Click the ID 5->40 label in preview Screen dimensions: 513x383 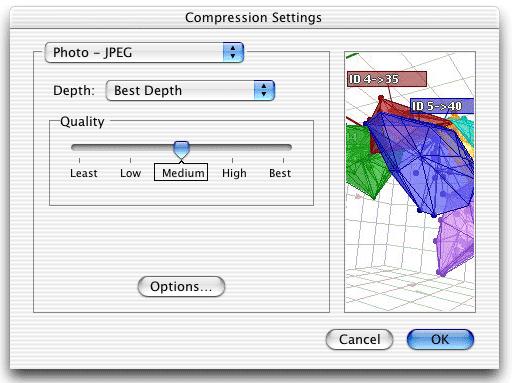click(441, 106)
